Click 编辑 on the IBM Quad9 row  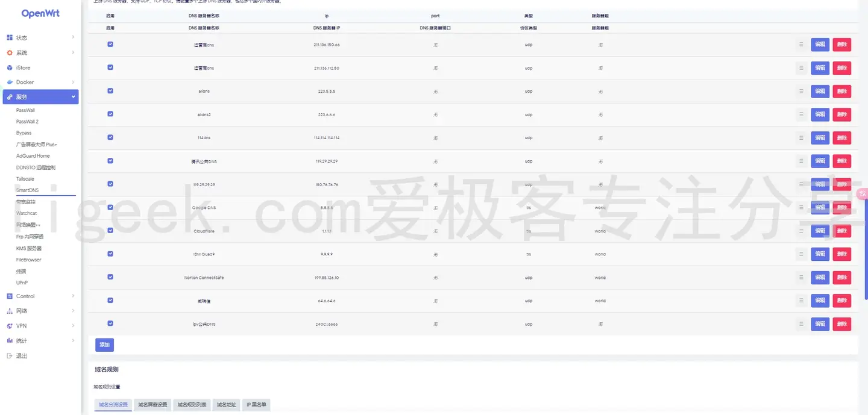(820, 254)
